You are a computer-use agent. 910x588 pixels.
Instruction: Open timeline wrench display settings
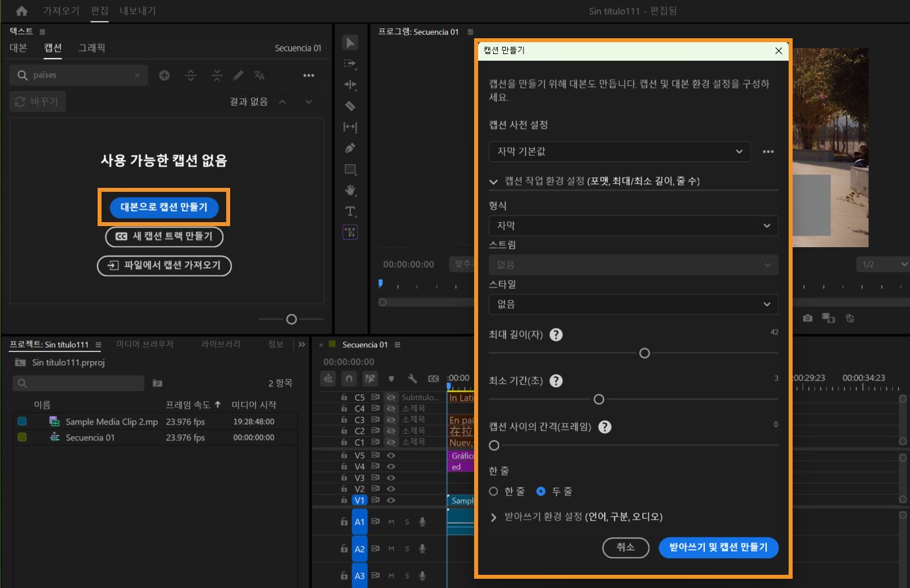[x=412, y=378]
